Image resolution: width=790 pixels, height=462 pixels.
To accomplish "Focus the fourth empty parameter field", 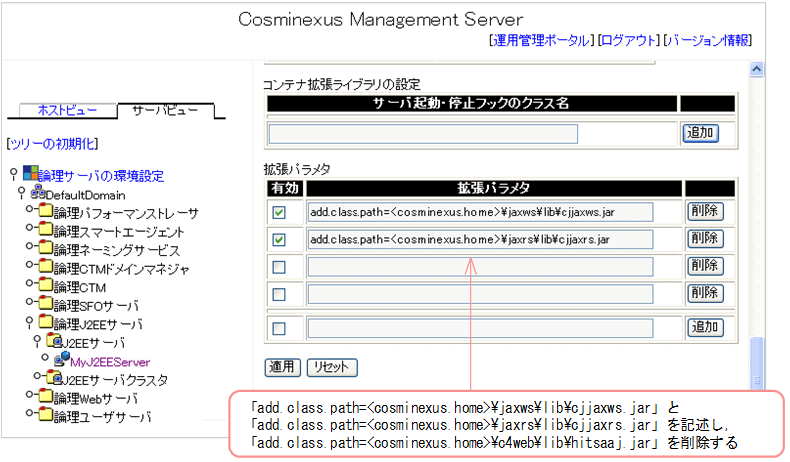I will click(x=480, y=294).
